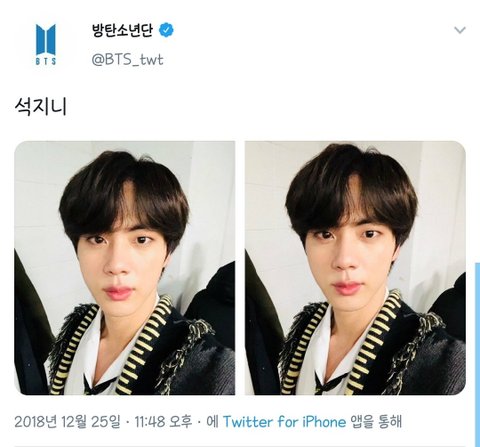The width and height of the screenshot is (480, 447).
Task: Click the 오후 indicator in the timestamp
Action: click(x=181, y=422)
